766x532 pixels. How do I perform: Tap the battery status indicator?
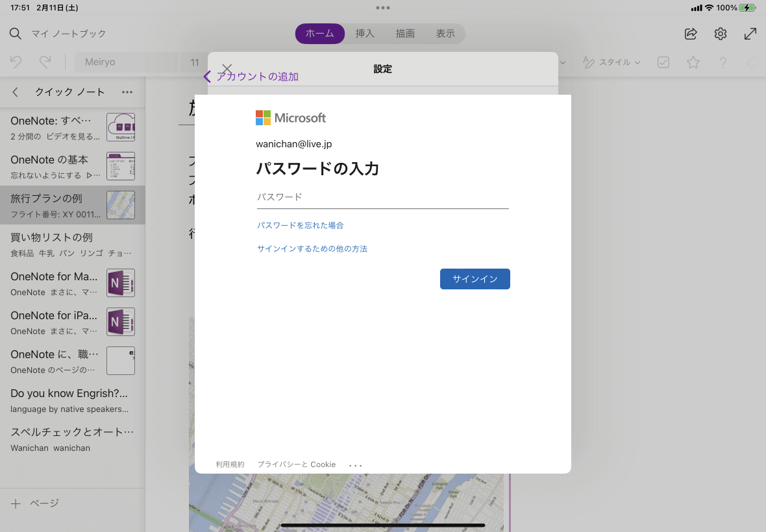(x=747, y=8)
